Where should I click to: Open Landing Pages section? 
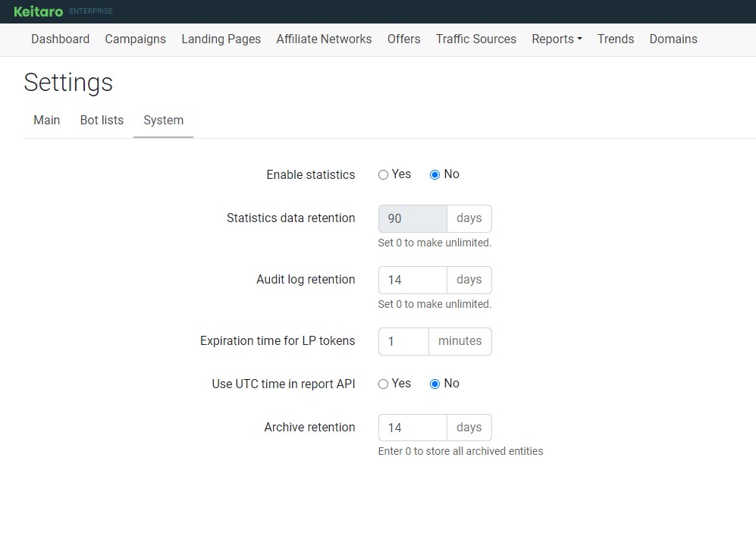221,39
